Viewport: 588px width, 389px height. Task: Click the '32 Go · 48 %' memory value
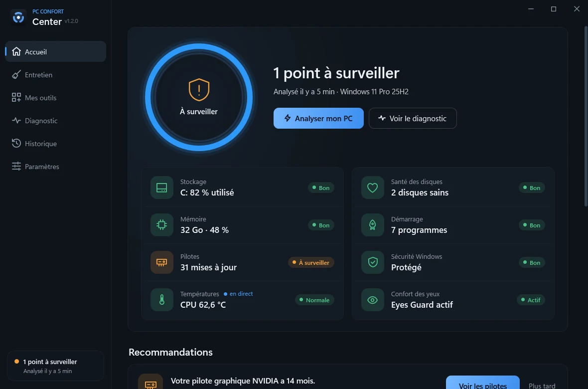click(x=204, y=230)
